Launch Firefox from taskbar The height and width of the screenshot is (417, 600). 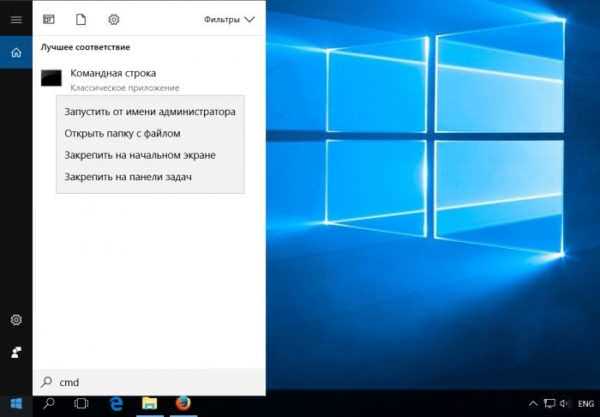click(x=183, y=403)
